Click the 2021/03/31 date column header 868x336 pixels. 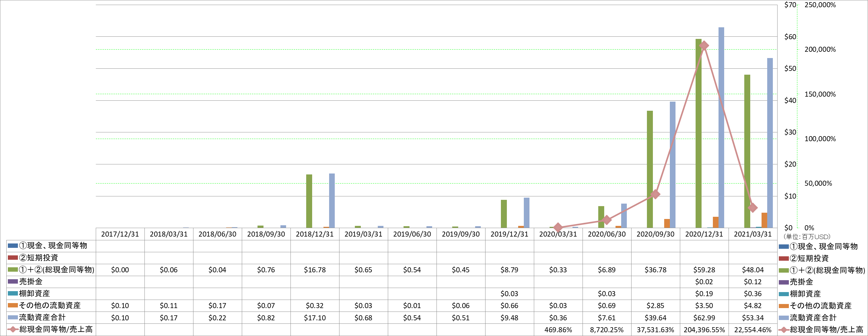(752, 234)
